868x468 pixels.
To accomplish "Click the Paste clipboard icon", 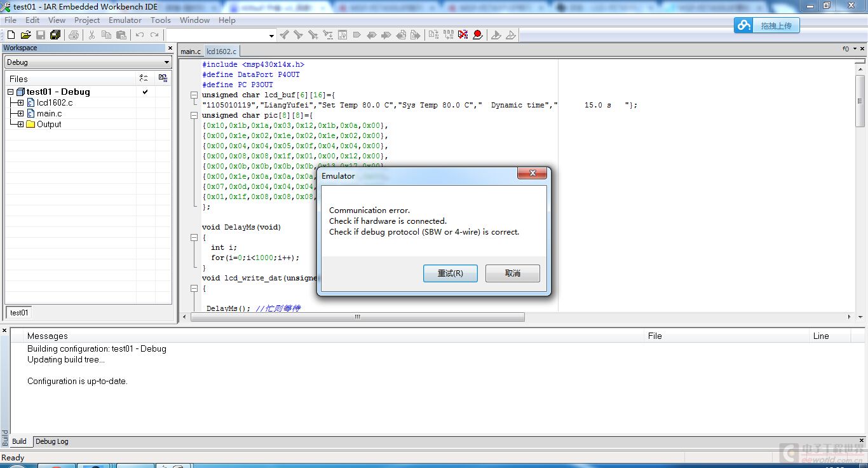I will (x=121, y=35).
